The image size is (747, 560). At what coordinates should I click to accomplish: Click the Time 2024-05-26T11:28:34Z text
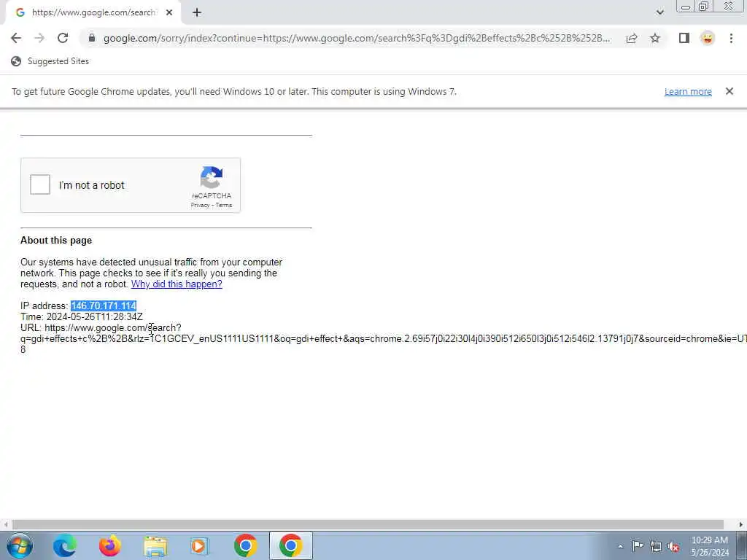coord(82,316)
